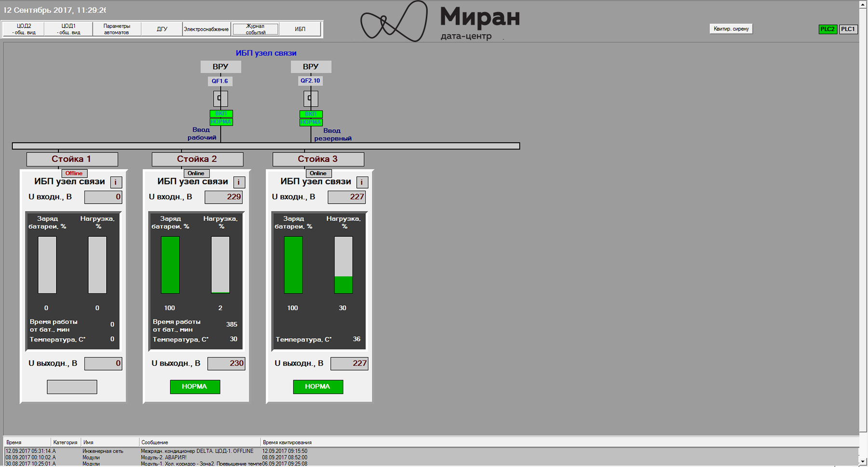
Task: Click temperature value 36 of Стойка 3
Action: tap(356, 339)
